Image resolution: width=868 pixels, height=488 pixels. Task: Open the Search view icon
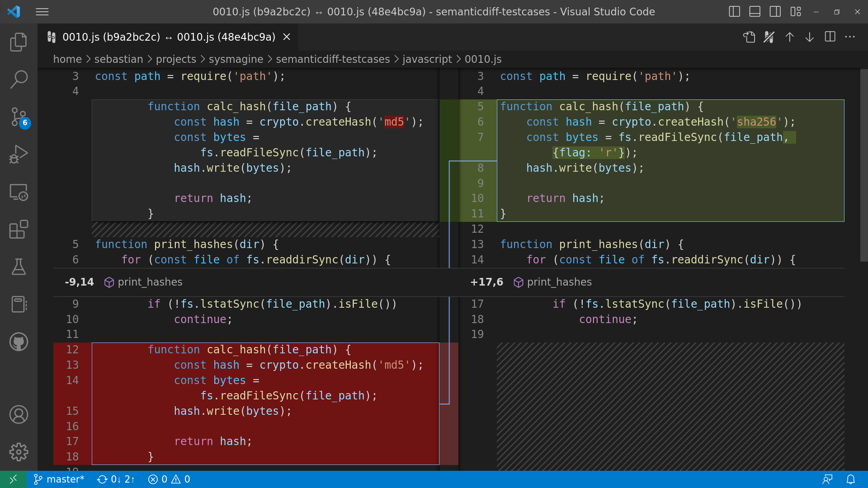click(x=19, y=79)
